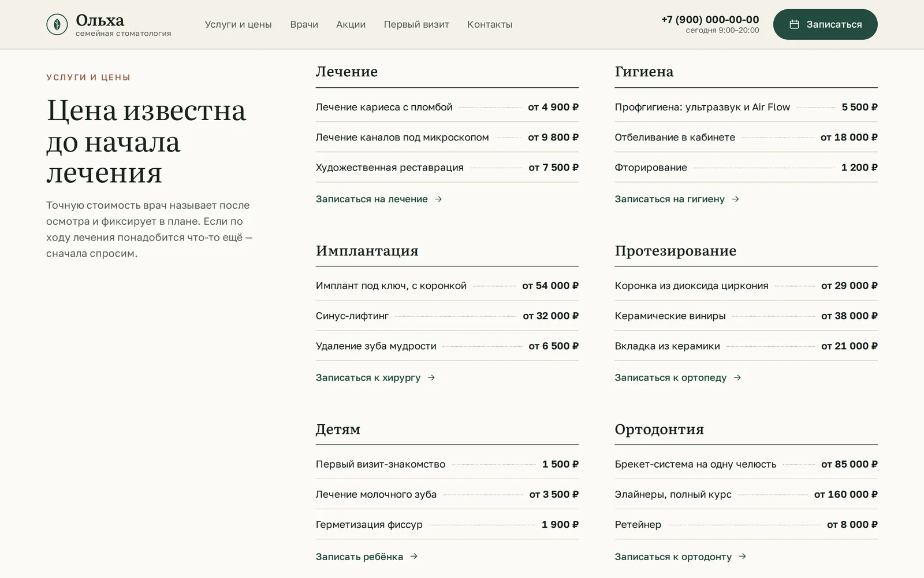Image resolution: width=924 pixels, height=578 pixels.
Task: Click the Ольха brand name
Action: [100, 20]
